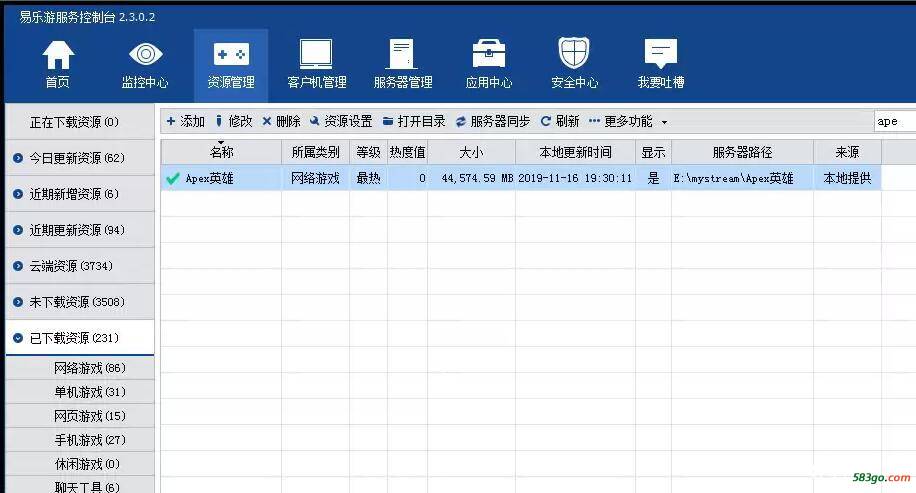Sort by 所属类别 column header
Viewport: 916px width, 493px height.
tap(315, 152)
